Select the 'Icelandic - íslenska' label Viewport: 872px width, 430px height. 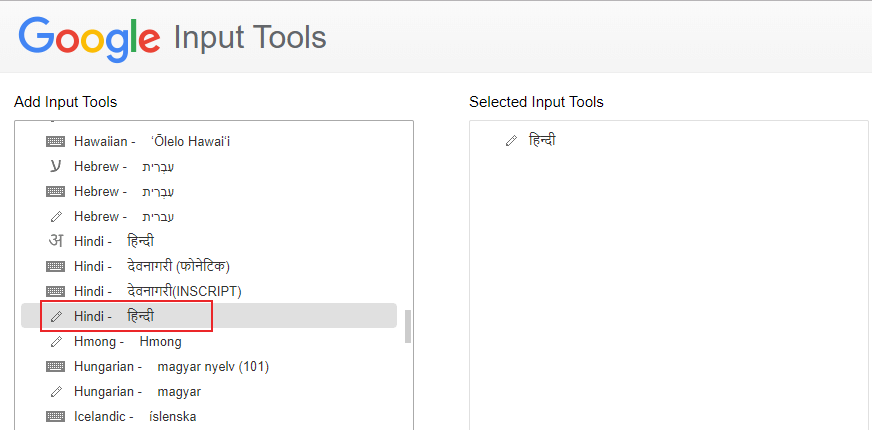135,416
